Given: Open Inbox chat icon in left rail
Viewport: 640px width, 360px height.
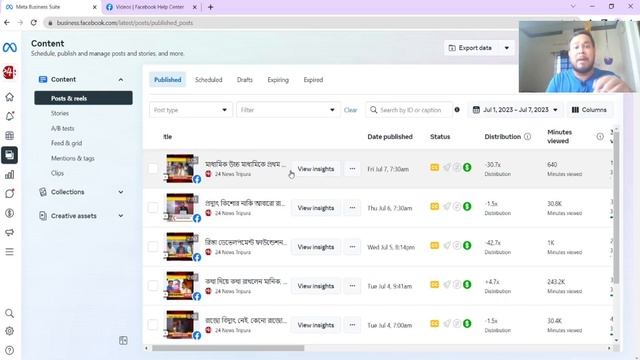Looking at the screenshot, I should tap(9, 193).
